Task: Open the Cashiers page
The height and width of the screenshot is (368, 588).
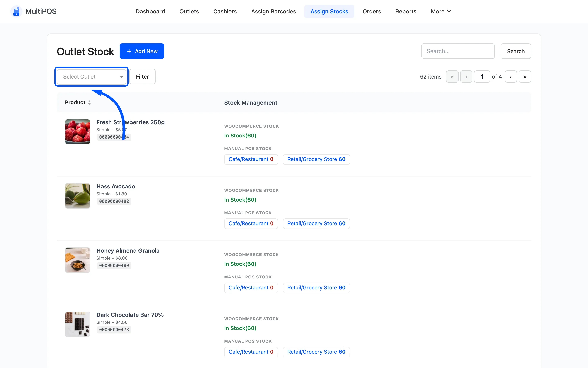Action: pyautogui.click(x=225, y=11)
